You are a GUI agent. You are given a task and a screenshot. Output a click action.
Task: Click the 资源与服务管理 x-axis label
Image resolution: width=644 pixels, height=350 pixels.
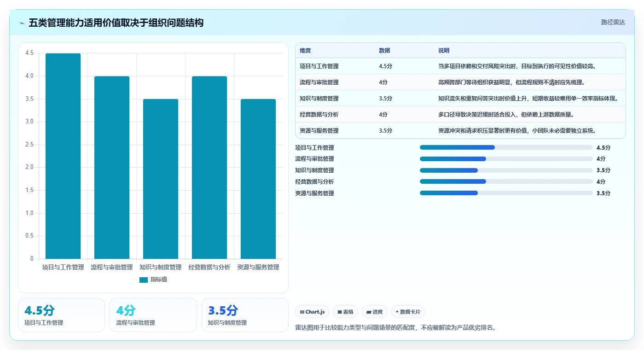[258, 267]
